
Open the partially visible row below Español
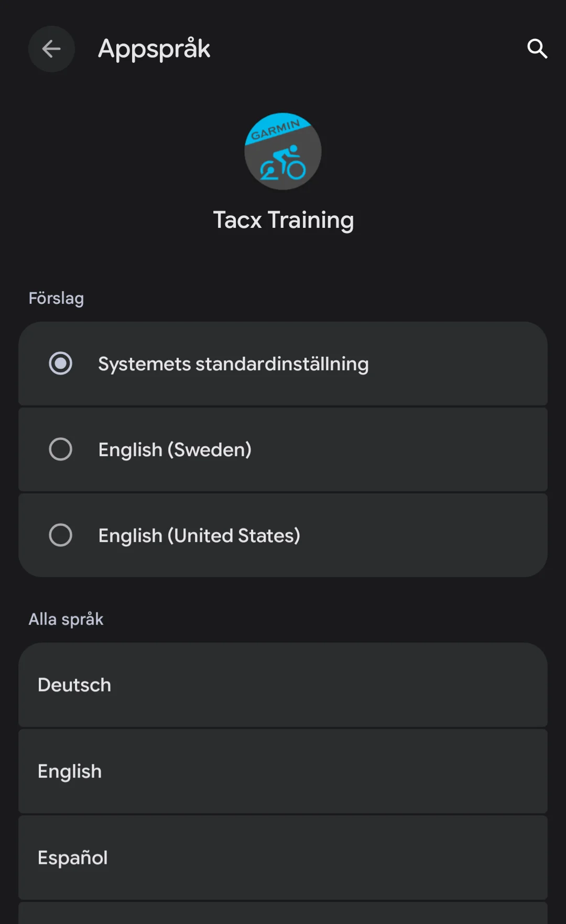(x=283, y=914)
